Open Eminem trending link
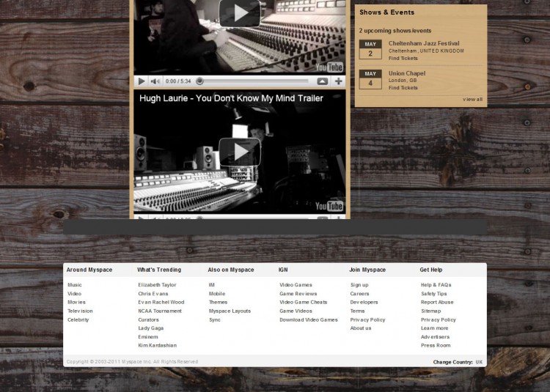Screen dimensions: 550x392 [148, 336]
